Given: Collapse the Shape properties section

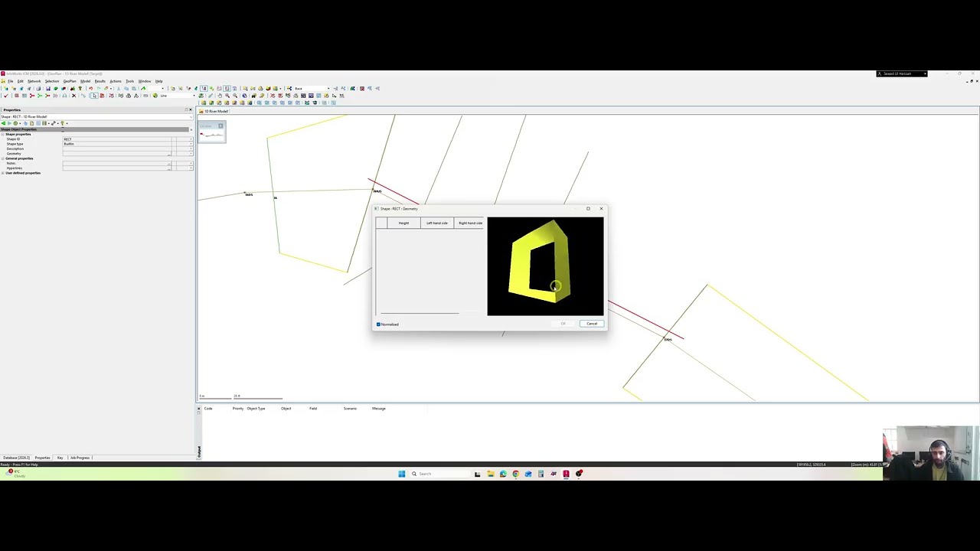Looking at the screenshot, I should coord(2,134).
